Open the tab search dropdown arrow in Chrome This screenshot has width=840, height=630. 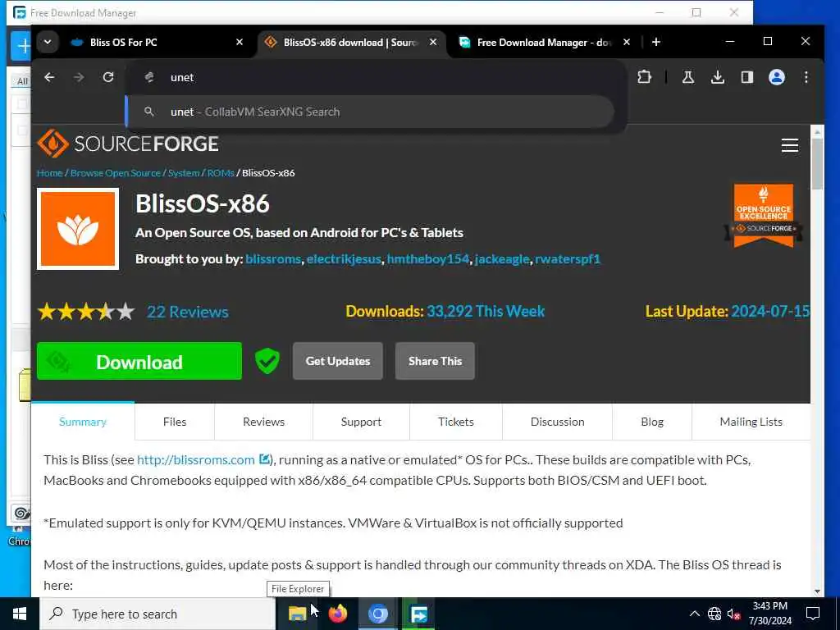(48, 42)
